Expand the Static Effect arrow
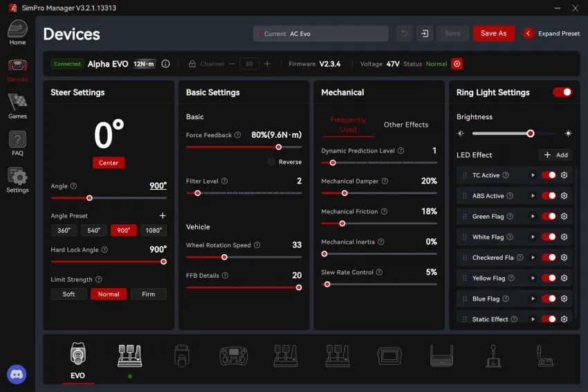Image resolution: width=588 pixels, height=392 pixels. [533, 319]
